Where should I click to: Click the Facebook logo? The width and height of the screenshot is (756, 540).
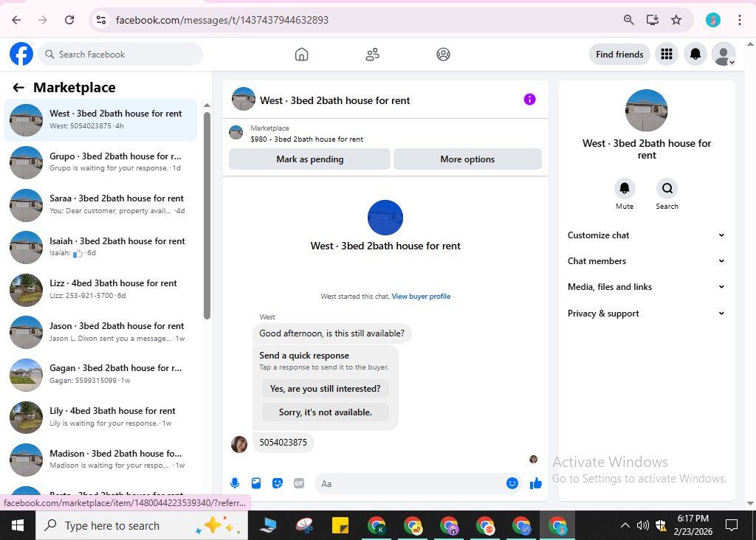click(x=21, y=54)
